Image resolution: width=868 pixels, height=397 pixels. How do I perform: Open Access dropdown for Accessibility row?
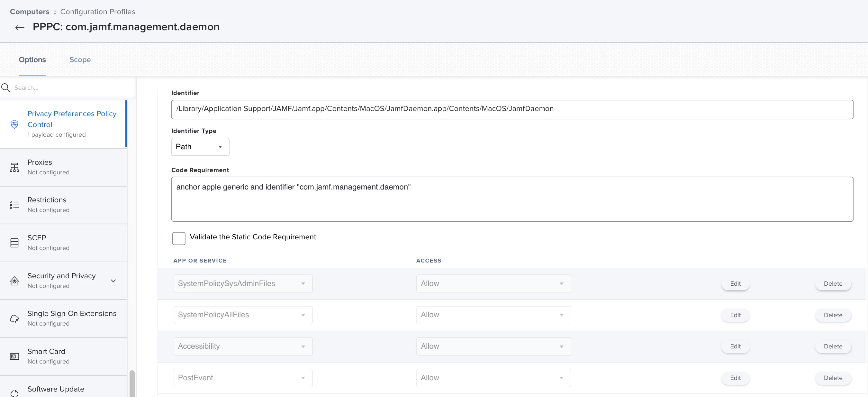493,346
